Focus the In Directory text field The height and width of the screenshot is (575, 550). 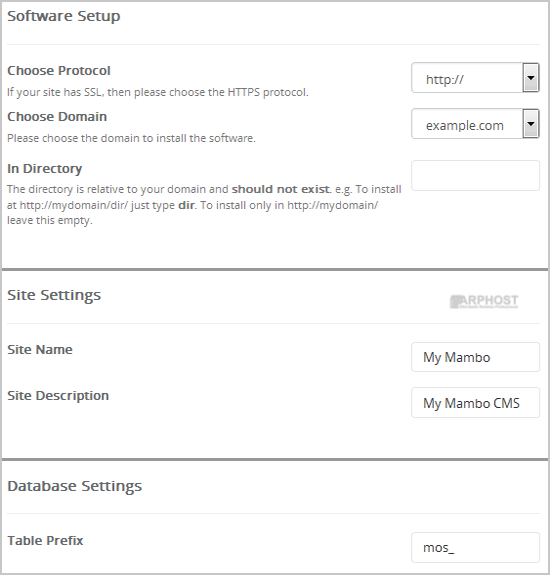coord(475,175)
